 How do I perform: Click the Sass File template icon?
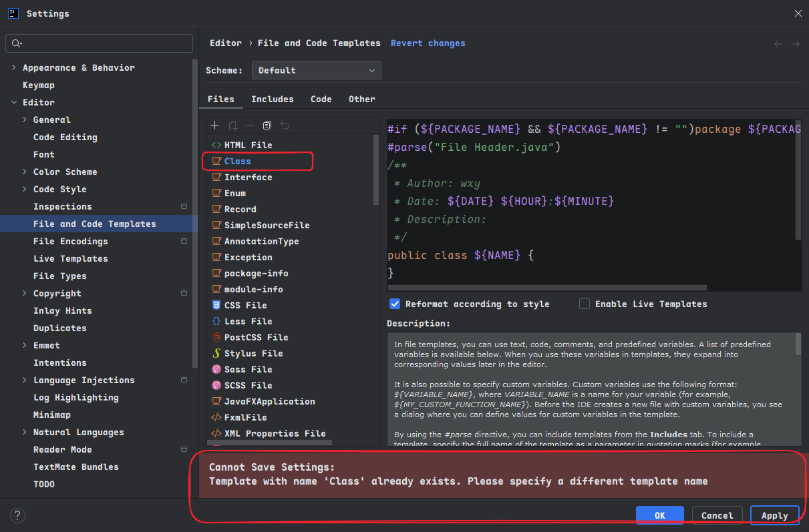tap(216, 369)
